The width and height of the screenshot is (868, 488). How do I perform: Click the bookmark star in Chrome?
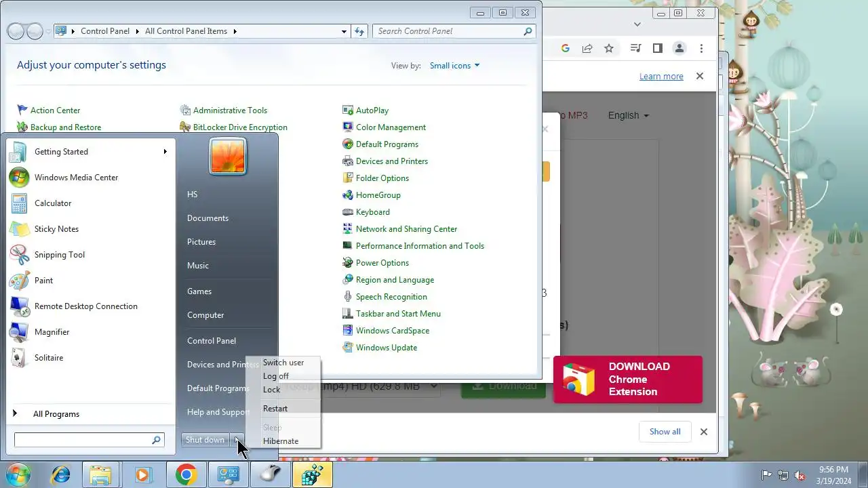609,48
